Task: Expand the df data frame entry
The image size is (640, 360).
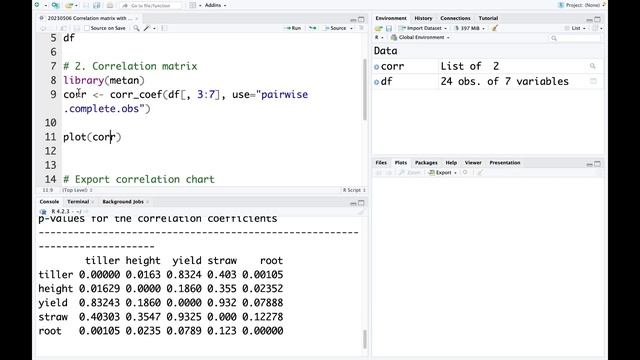Action: pos(376,82)
